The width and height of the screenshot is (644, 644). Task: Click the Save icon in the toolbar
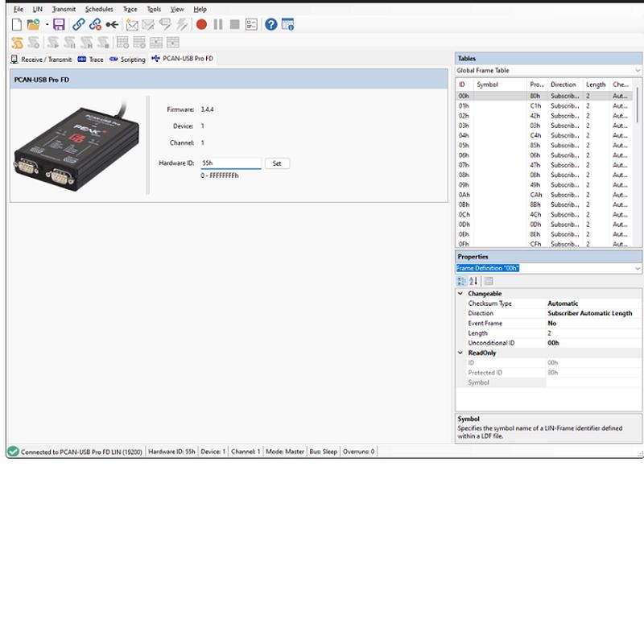(59, 24)
